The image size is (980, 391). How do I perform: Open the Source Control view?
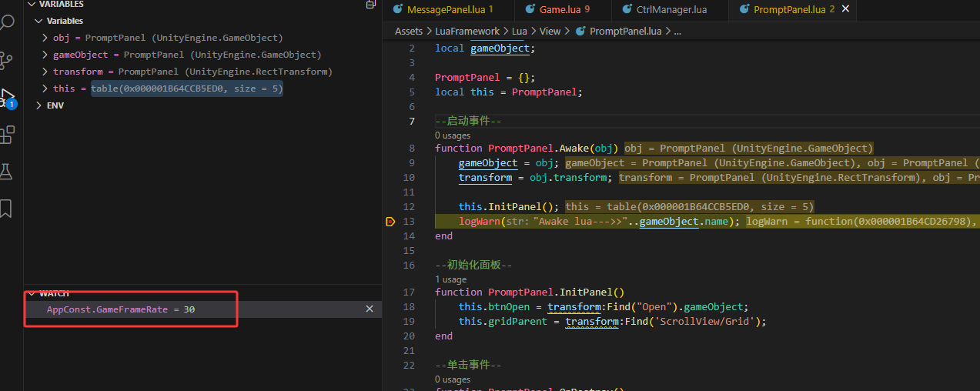coord(6,59)
